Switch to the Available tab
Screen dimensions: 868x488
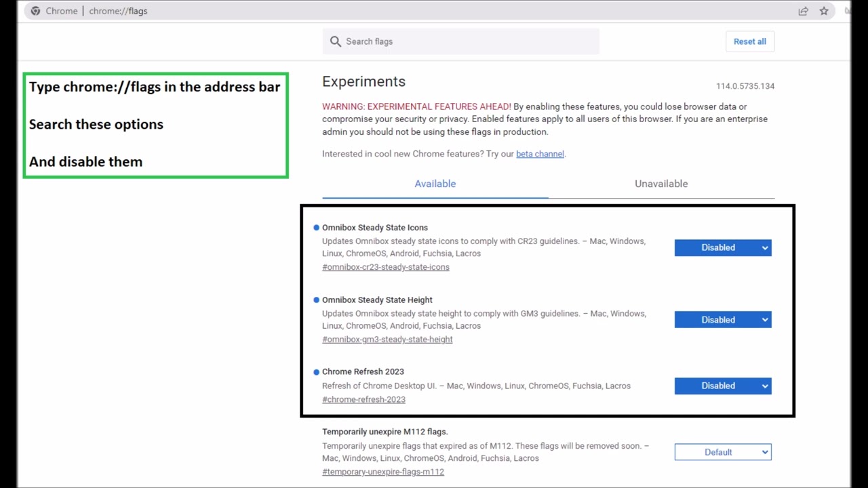pos(435,184)
